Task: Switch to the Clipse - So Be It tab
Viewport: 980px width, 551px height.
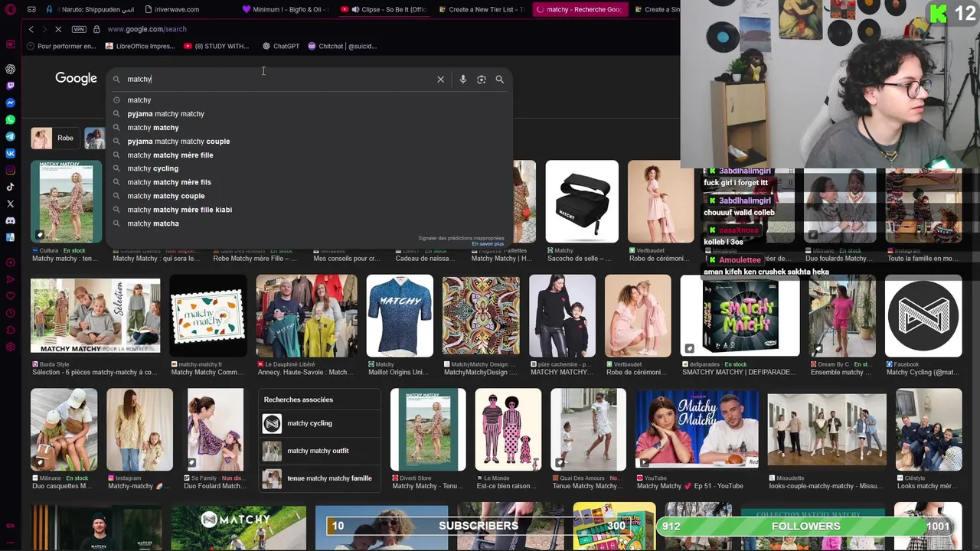Action: tap(383, 9)
